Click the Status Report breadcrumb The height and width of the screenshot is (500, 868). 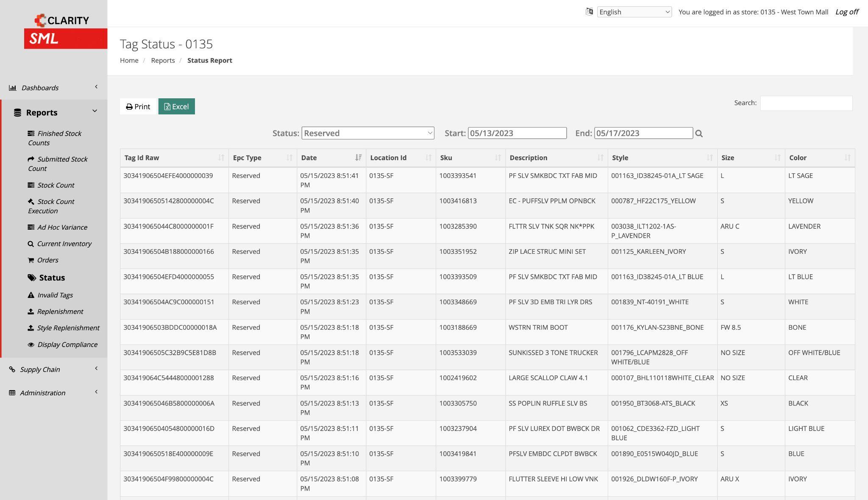pos(210,60)
